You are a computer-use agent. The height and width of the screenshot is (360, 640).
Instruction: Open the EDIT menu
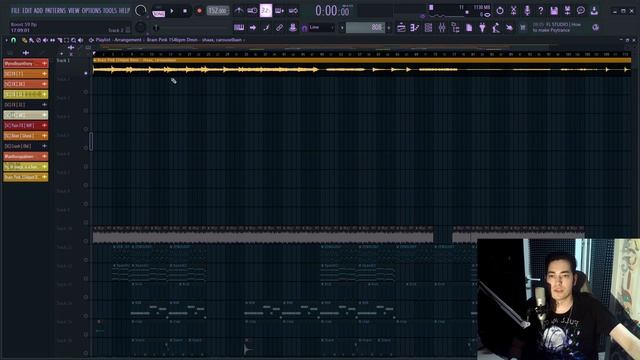(27, 11)
